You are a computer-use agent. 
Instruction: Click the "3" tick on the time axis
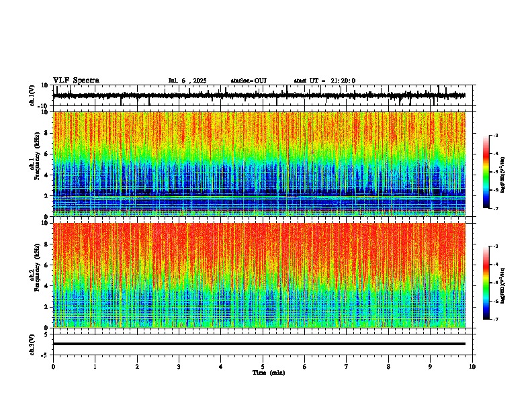click(x=179, y=367)
